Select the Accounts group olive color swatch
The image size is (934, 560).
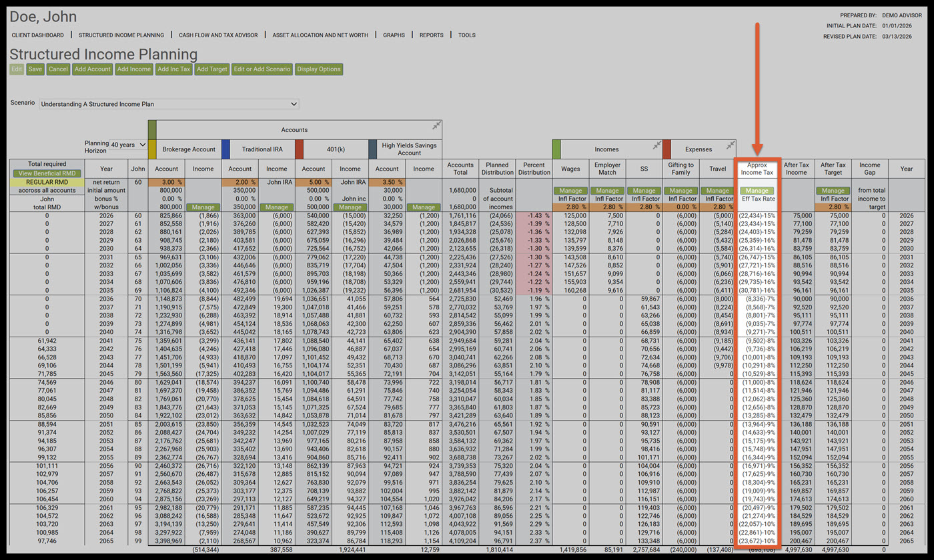[151, 130]
